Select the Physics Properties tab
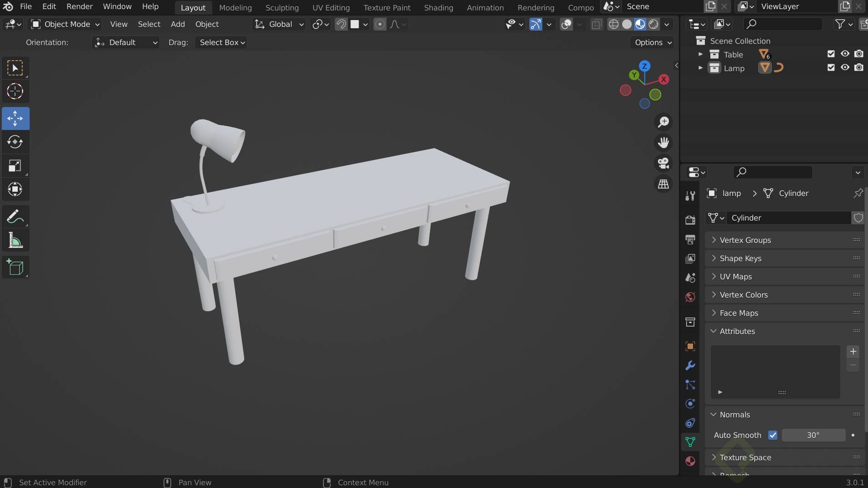The width and height of the screenshot is (868, 488). (x=690, y=404)
